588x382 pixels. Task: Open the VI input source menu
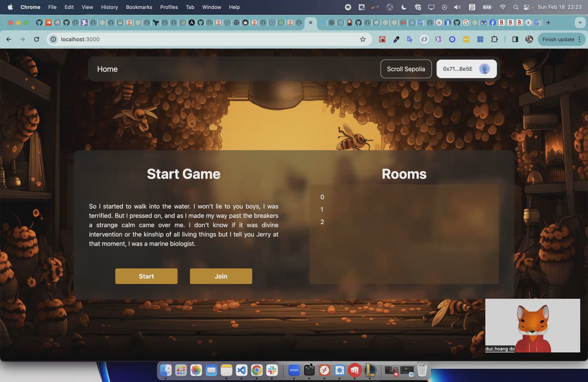click(x=472, y=7)
